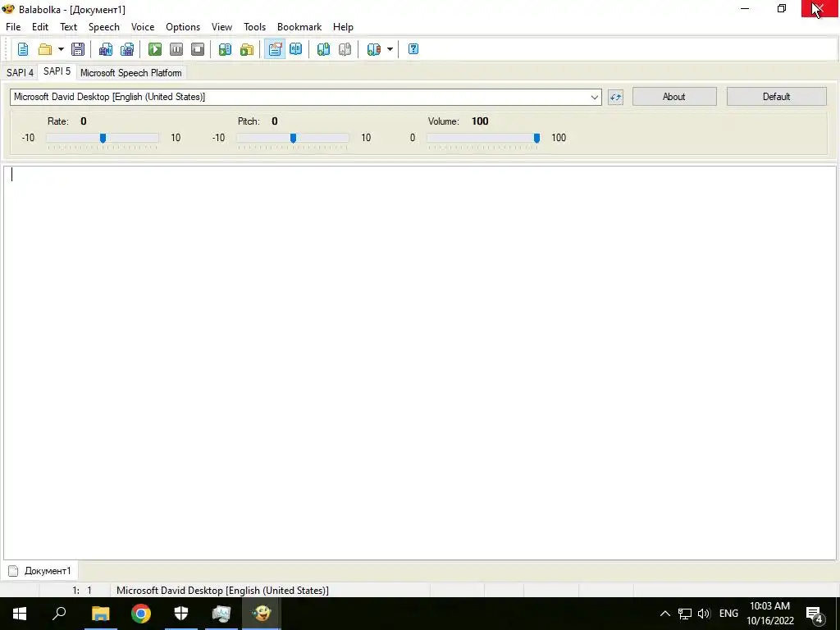840x630 pixels.
Task: Click the monitor app icon next to Security
Action: click(x=221, y=614)
